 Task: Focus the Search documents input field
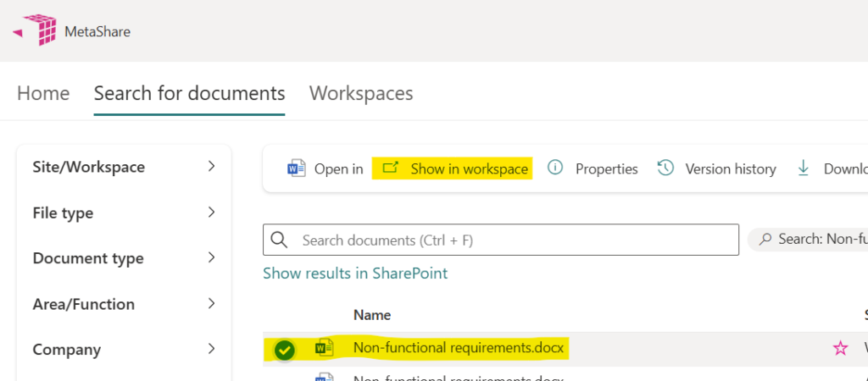[x=501, y=240]
